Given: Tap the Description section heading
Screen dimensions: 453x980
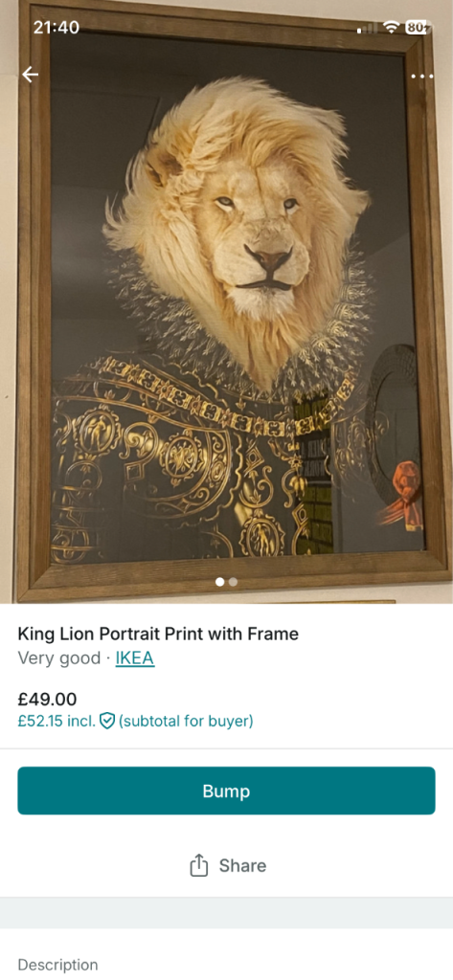Looking at the screenshot, I should tap(57, 965).
